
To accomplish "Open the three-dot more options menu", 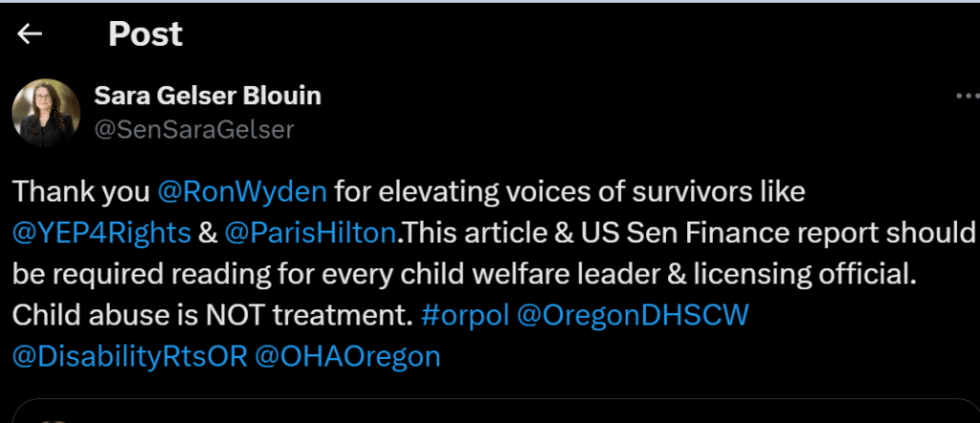I will (967, 97).
